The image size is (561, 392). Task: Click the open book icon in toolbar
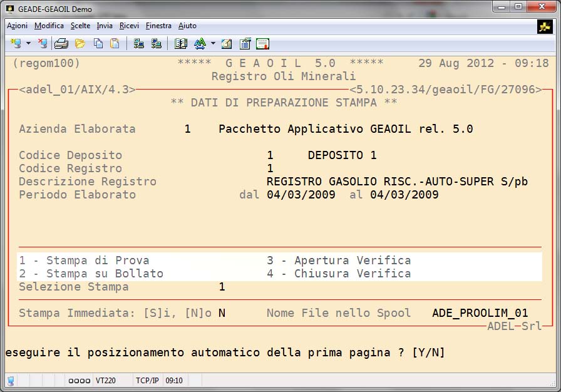[x=181, y=43]
